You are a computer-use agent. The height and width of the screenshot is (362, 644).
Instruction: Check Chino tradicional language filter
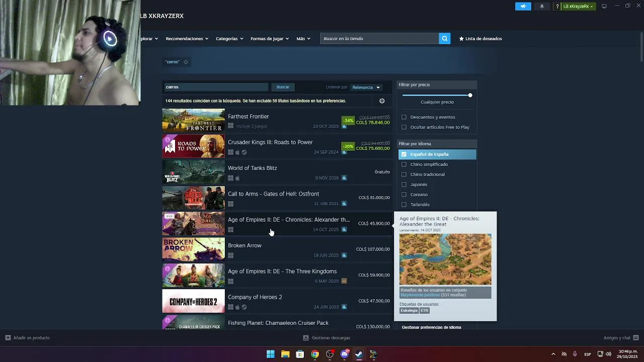pyautogui.click(x=404, y=174)
